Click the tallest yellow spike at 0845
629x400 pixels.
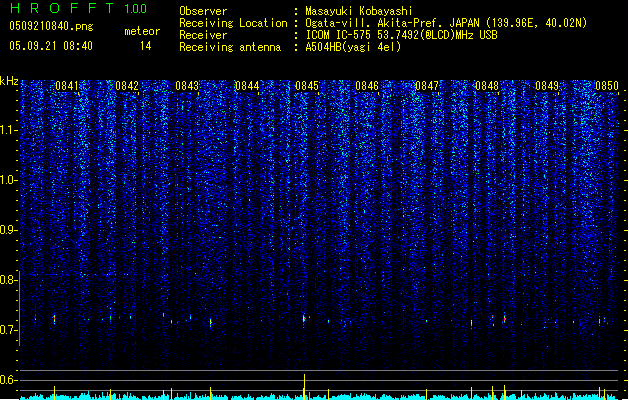[304, 386]
